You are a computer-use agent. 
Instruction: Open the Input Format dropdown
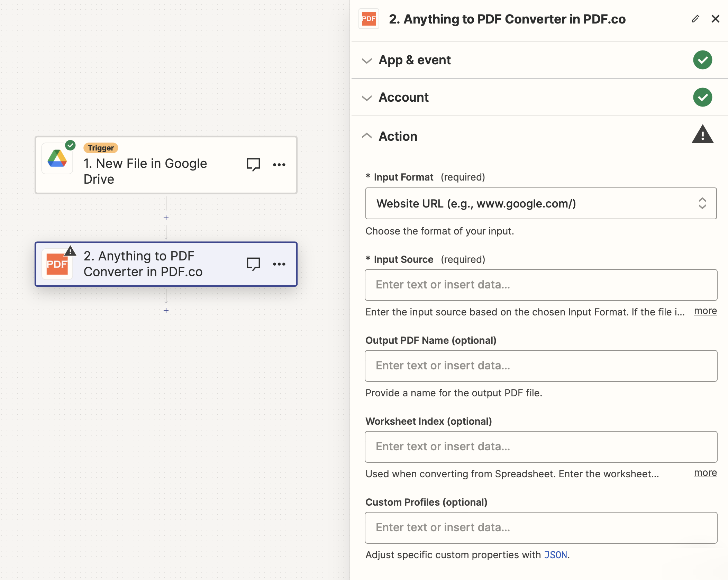(x=540, y=204)
